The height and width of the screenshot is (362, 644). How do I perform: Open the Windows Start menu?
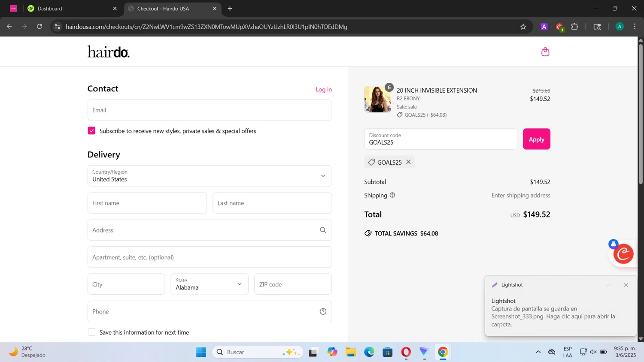(201, 352)
